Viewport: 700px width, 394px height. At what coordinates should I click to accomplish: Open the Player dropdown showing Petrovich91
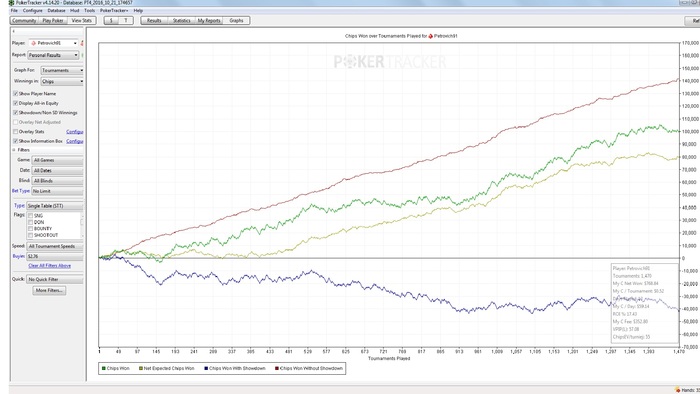point(54,43)
